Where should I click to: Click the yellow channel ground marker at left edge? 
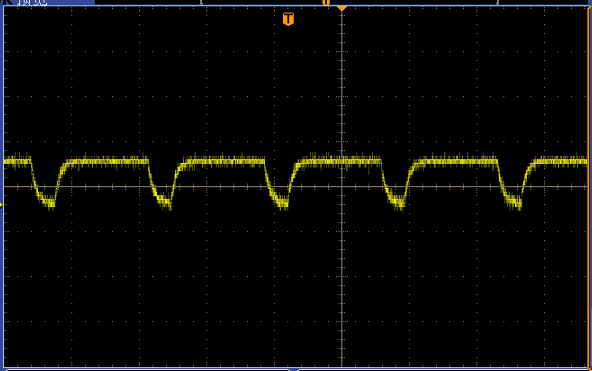(1, 205)
